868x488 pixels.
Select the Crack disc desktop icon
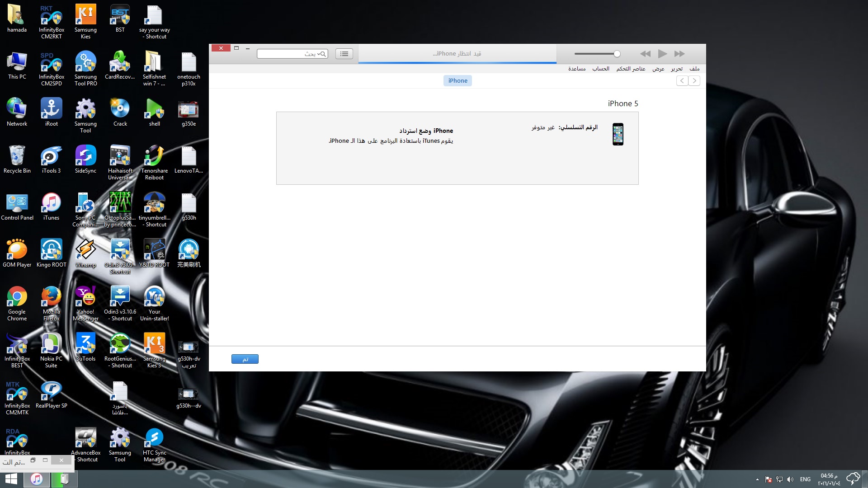(120, 113)
